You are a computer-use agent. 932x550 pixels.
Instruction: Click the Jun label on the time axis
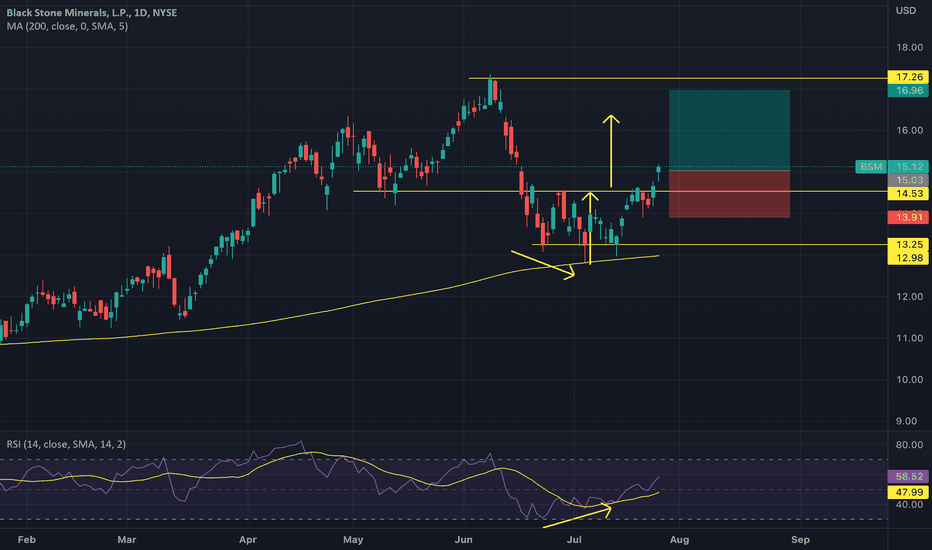tap(463, 540)
